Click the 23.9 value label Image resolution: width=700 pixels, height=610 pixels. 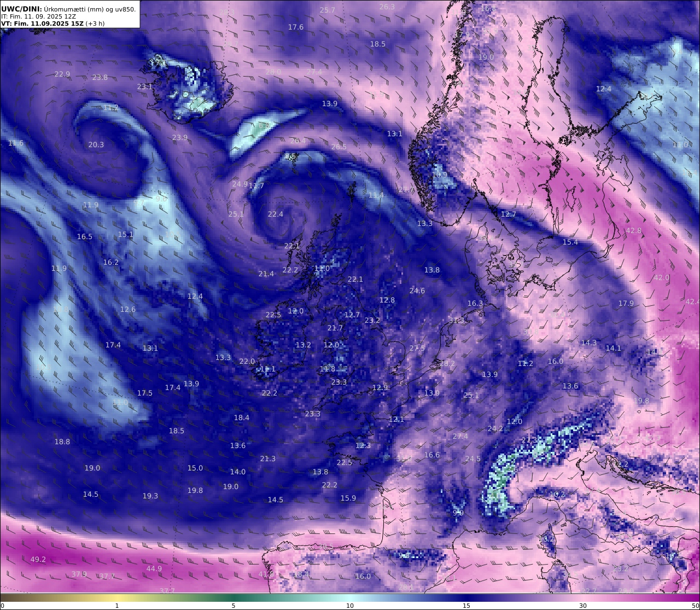pyautogui.click(x=180, y=137)
